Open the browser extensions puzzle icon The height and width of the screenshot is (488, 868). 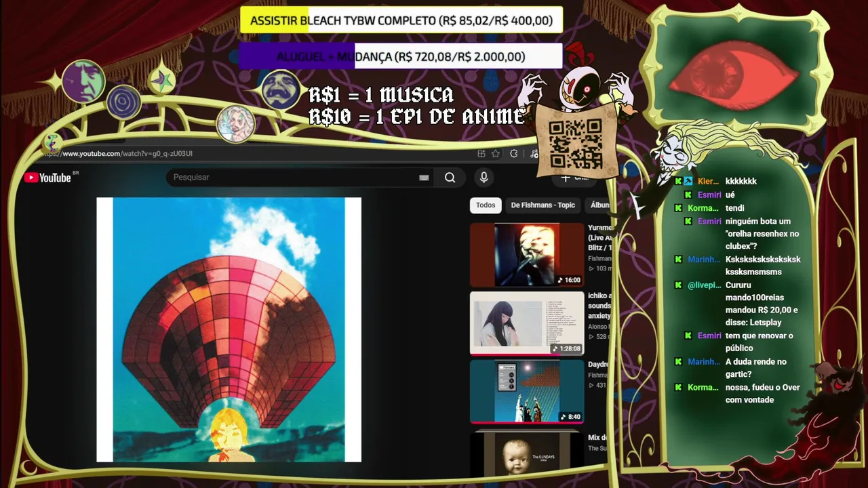point(514,154)
